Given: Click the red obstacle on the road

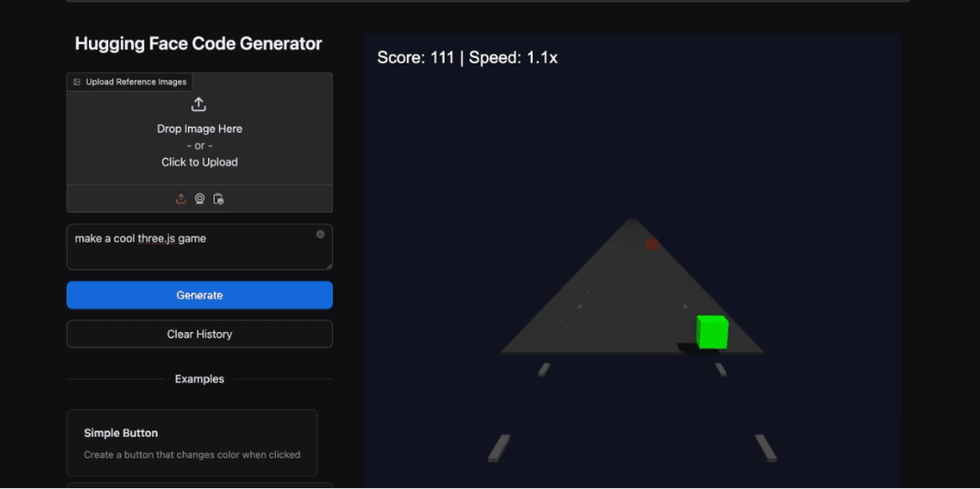Looking at the screenshot, I should (652, 244).
